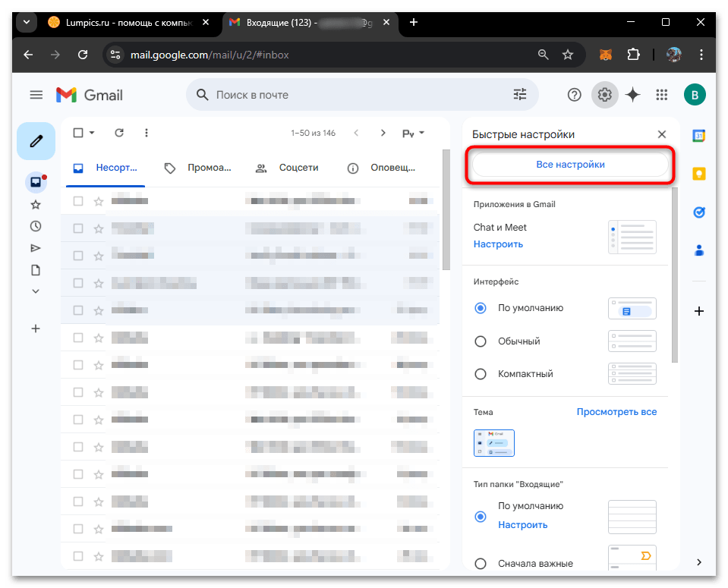The height and width of the screenshot is (588, 728).
Task: Click the Settings gear icon
Action: (x=604, y=95)
